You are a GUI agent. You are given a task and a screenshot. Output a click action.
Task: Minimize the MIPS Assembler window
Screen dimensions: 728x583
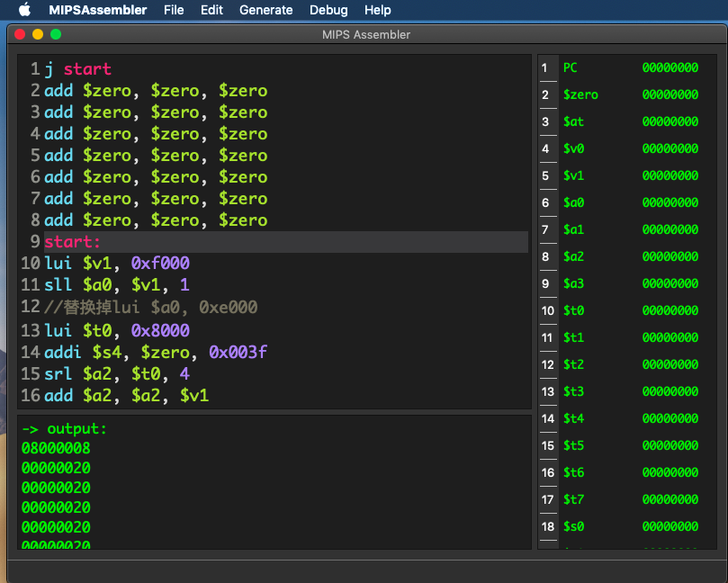click(x=38, y=34)
